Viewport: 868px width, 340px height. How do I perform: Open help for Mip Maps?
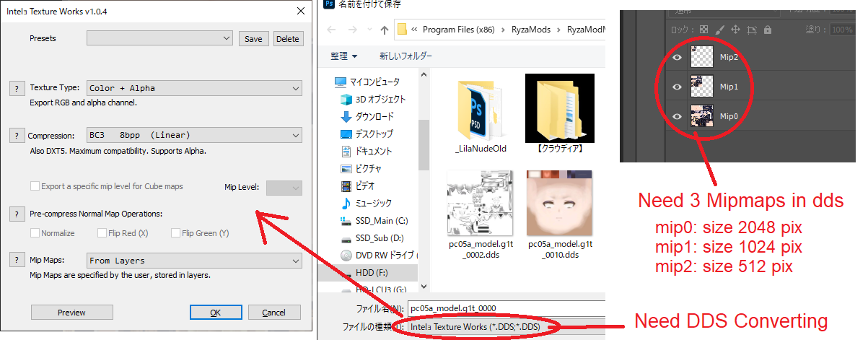17,261
